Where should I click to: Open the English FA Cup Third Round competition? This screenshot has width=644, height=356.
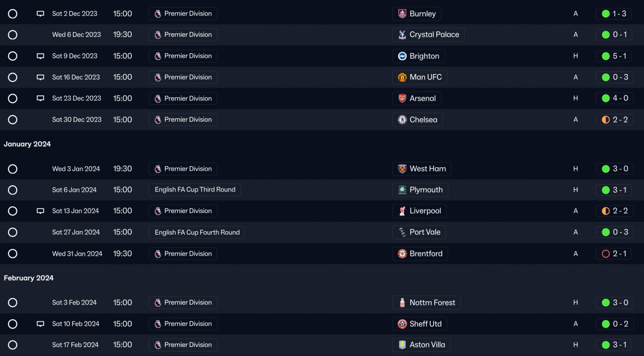pos(195,190)
